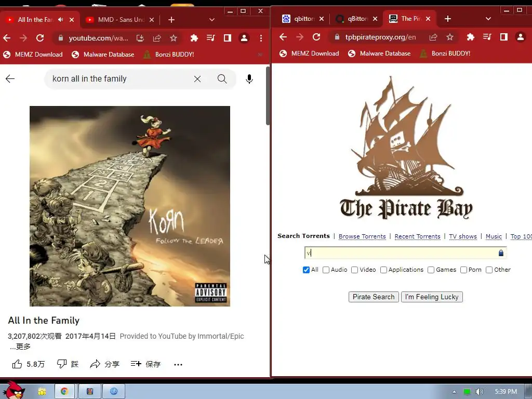Toggle side panel in YouTube window
The image size is (532, 399).
pos(228,38)
